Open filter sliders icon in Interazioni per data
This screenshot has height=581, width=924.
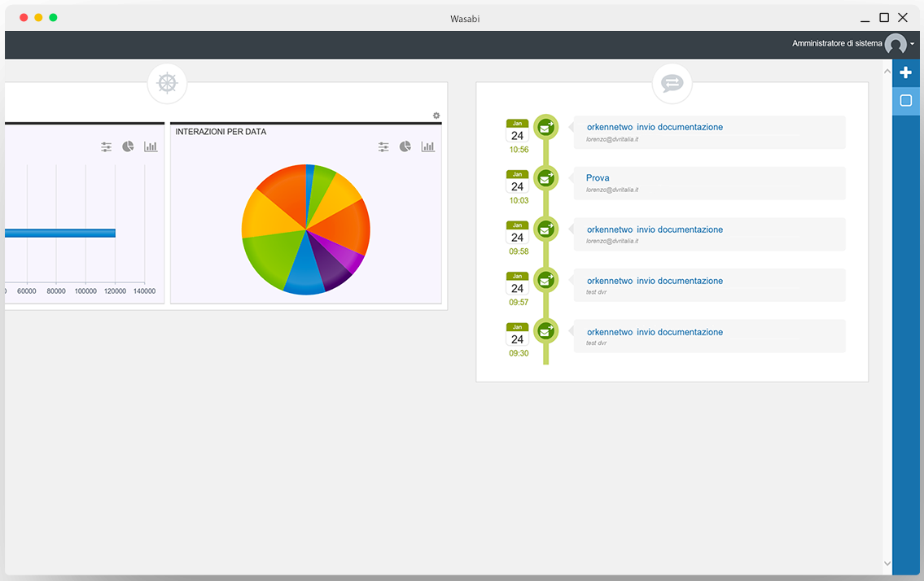pyautogui.click(x=383, y=146)
